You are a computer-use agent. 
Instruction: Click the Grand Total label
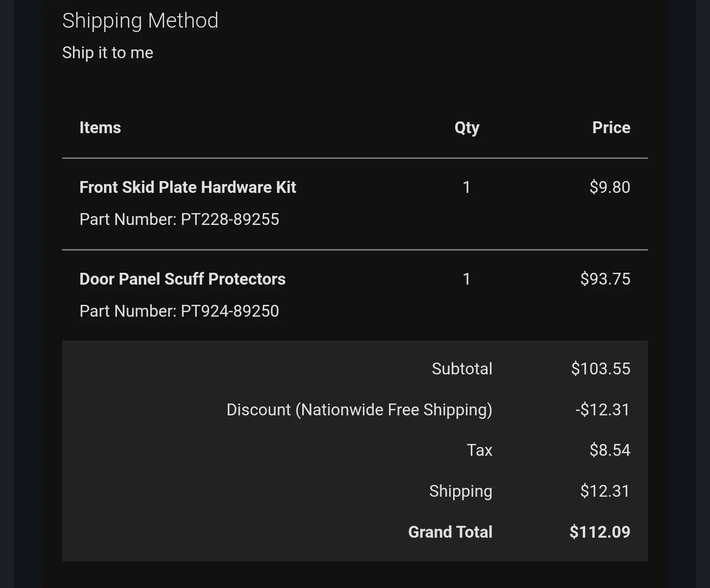tap(450, 532)
